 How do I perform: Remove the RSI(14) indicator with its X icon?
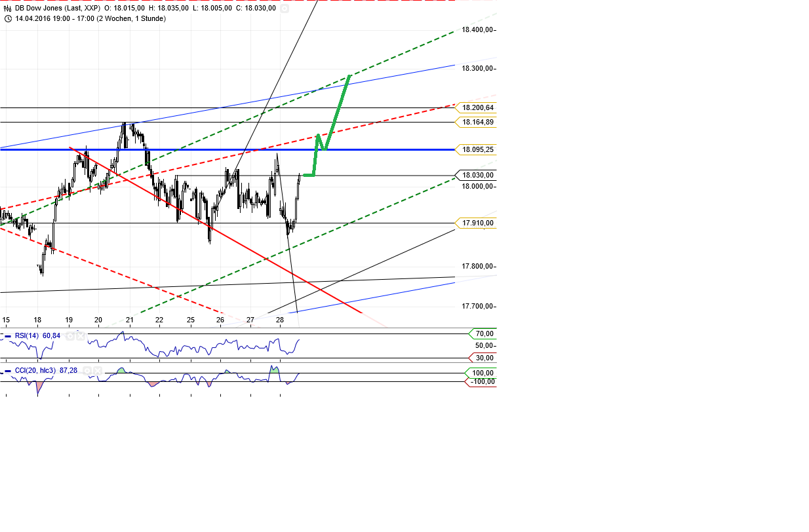(81, 336)
